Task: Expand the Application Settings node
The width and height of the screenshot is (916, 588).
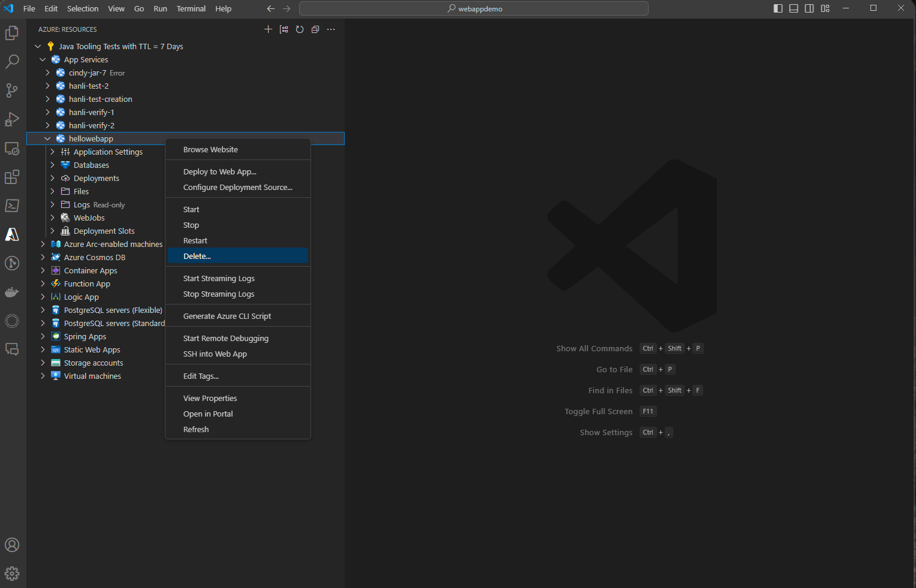Action: coord(52,152)
